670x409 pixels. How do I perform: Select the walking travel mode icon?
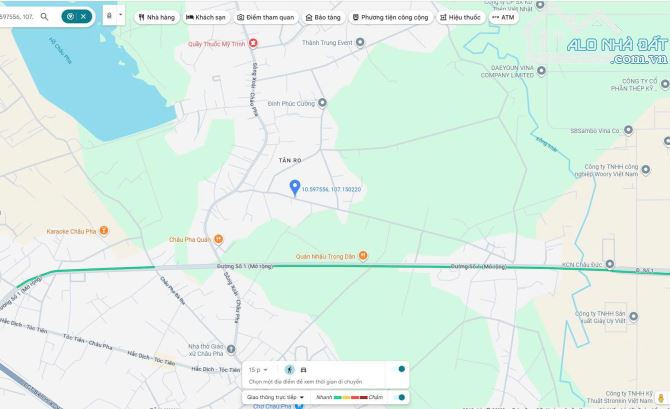point(289,370)
